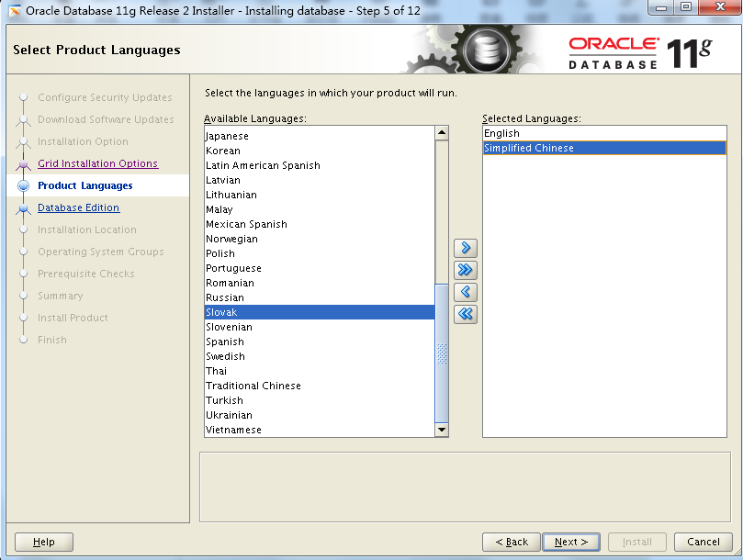Select Spanish in Available Languages
743x560 pixels.
[320, 342]
